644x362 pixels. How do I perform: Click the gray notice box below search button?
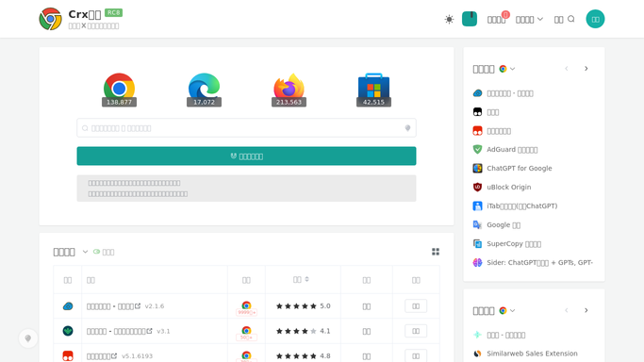tap(246, 189)
